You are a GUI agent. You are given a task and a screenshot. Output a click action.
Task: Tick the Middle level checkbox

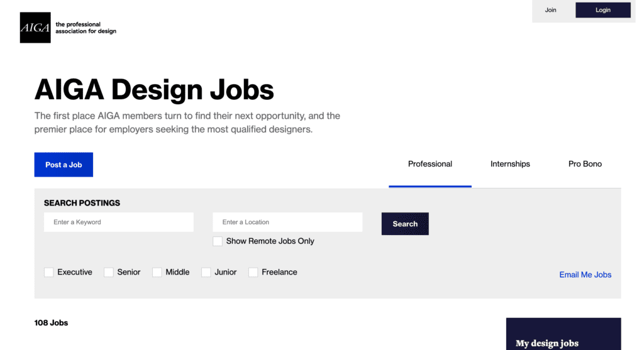coord(157,273)
